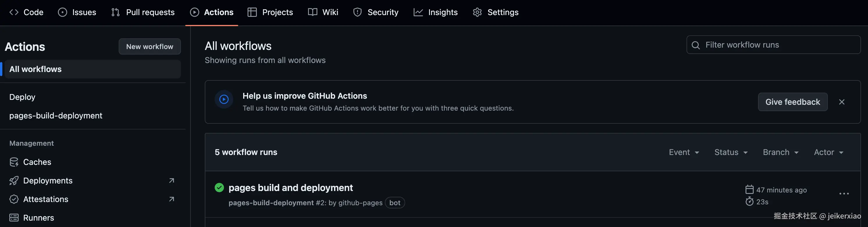Click the Settings gear icon
Viewport: 868px width, 227px height.
[477, 12]
